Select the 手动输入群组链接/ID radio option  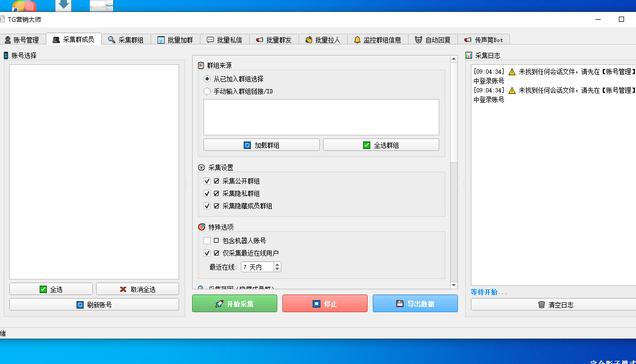pos(208,91)
